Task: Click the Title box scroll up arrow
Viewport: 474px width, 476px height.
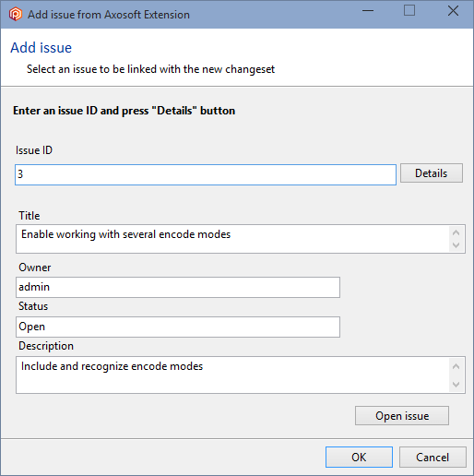Action: click(456, 232)
